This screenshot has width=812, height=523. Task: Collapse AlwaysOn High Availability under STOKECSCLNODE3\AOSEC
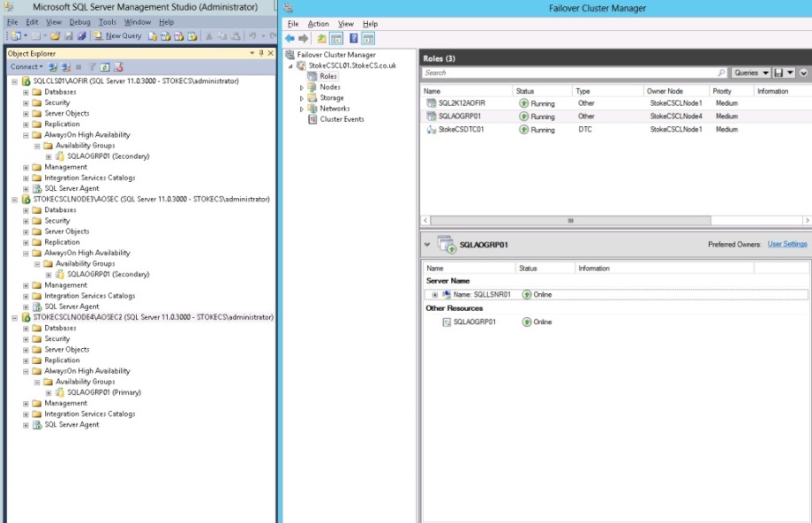point(26,254)
